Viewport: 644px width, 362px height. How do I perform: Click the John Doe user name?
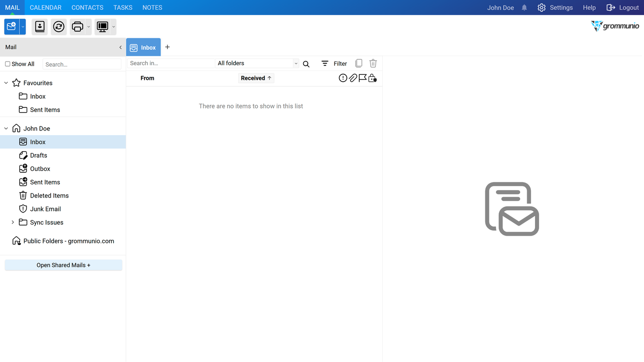(500, 7)
